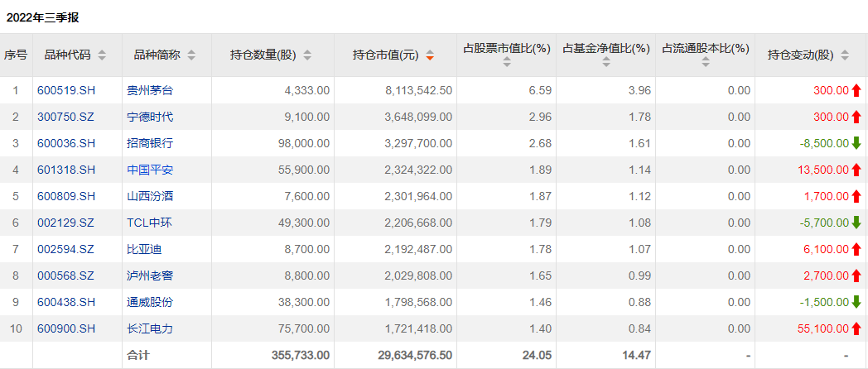868x369 pixels.
Task: Open stock code 300750.SZ link
Action: point(66,117)
